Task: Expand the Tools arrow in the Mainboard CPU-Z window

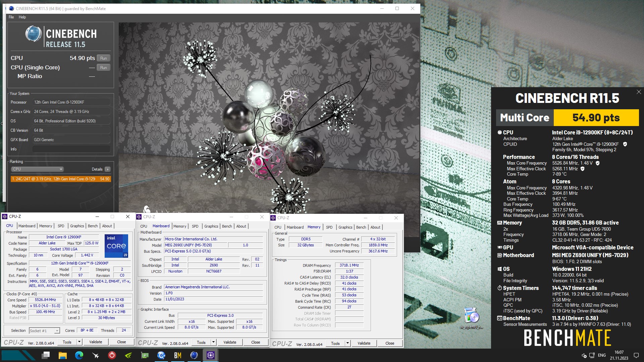Action: click(x=213, y=342)
